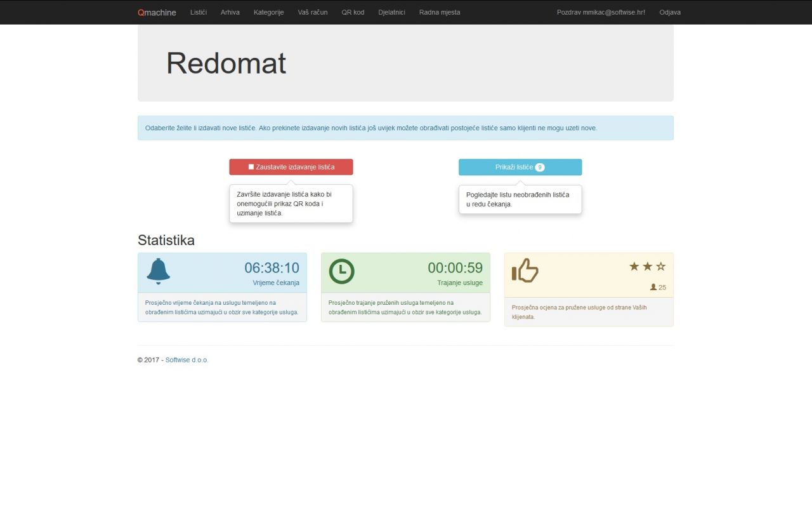Screen dimensions: 812x508
Task: Open the Qmachine brand home link
Action: (x=157, y=12)
